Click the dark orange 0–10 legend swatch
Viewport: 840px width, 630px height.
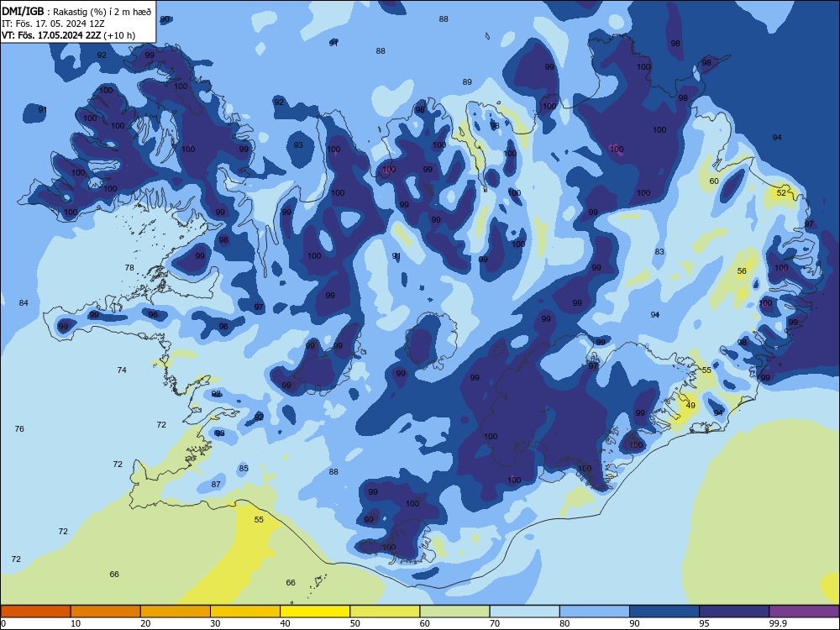click(35, 612)
